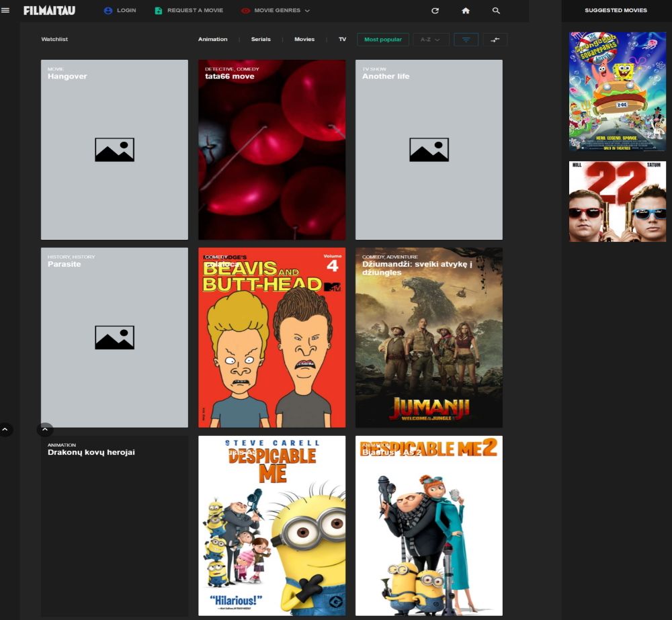Open the A-Z sort dropdown
Screen dimensions: 672x620
point(430,40)
